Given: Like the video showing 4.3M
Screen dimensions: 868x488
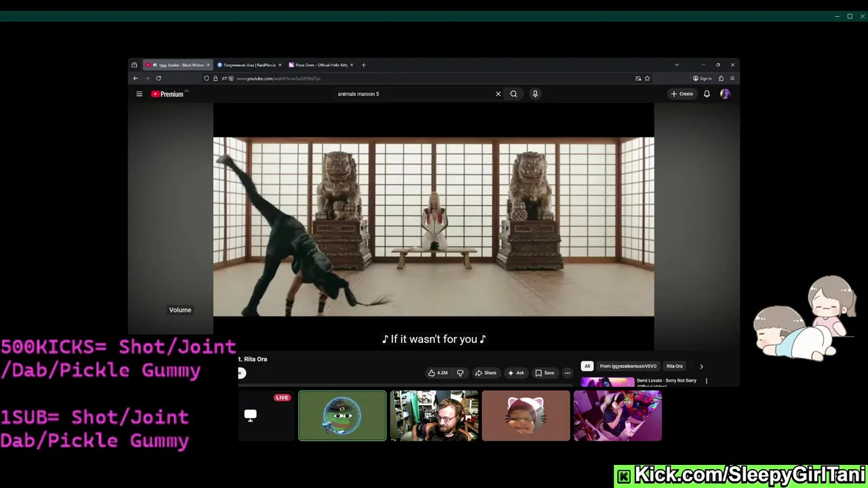Looking at the screenshot, I should (x=438, y=373).
